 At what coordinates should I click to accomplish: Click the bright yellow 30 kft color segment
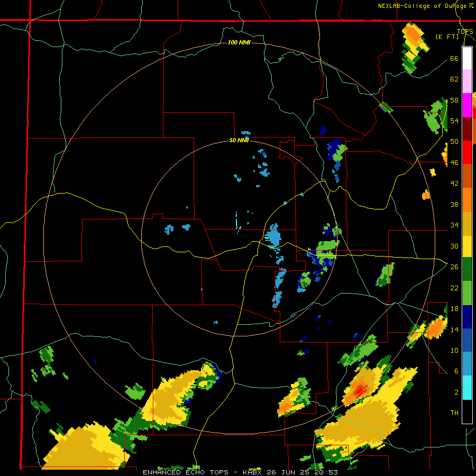467,246
